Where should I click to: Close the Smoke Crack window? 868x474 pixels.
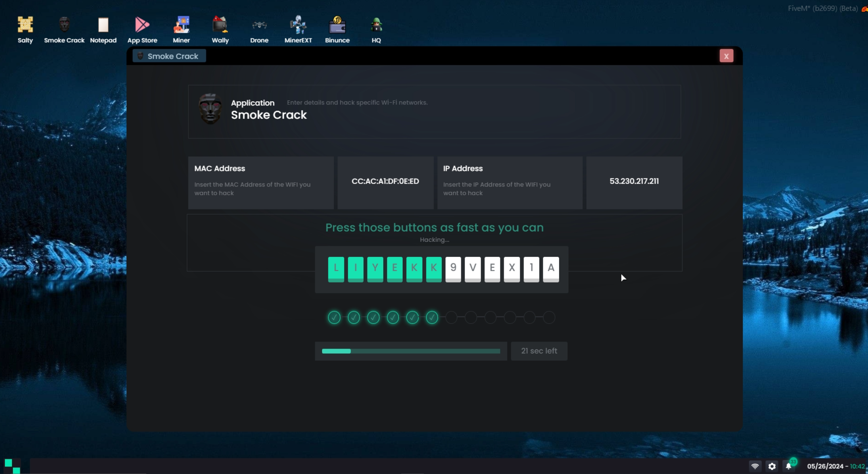726,56
